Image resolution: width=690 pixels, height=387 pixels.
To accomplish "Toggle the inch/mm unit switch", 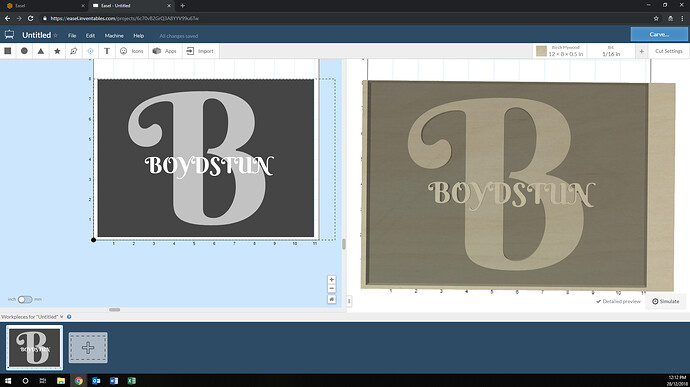I will (25, 299).
